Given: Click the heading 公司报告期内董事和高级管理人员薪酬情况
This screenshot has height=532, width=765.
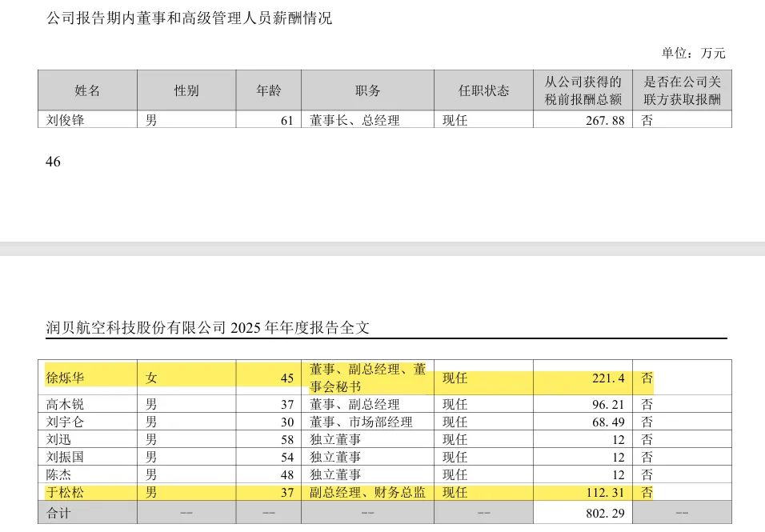Looking at the screenshot, I should pos(189,18).
